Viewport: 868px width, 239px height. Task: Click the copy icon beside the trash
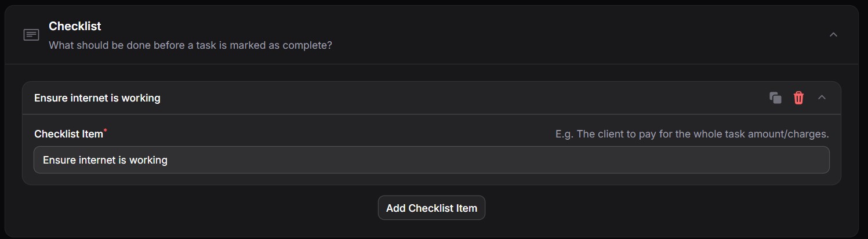(x=775, y=98)
